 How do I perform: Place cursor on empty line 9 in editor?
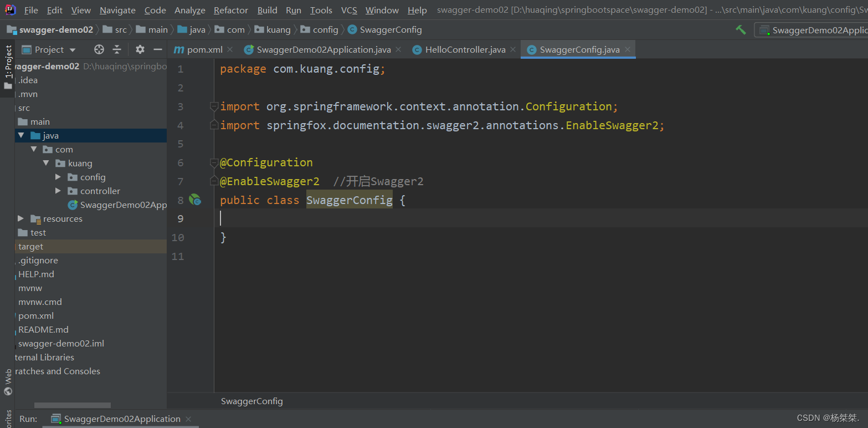click(x=541, y=218)
